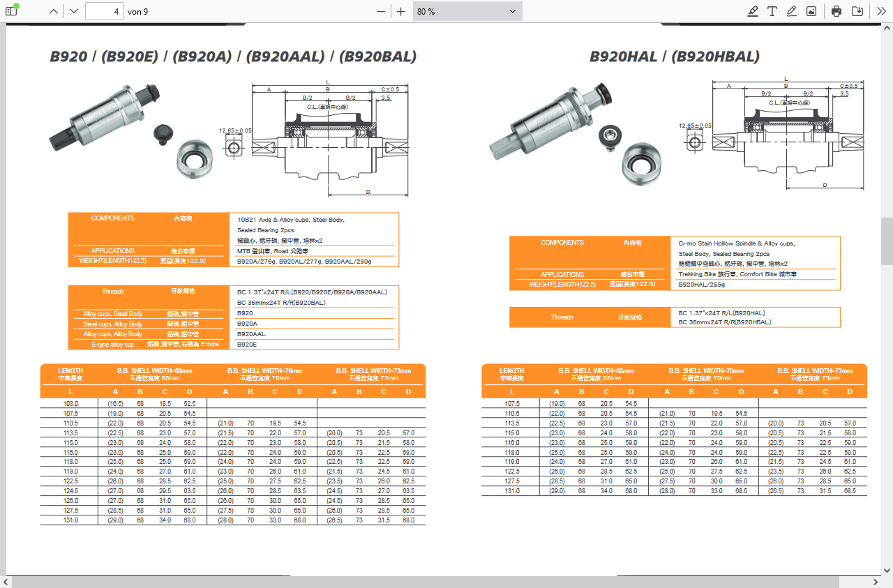
Task: Select the add image tool
Action: (x=811, y=11)
